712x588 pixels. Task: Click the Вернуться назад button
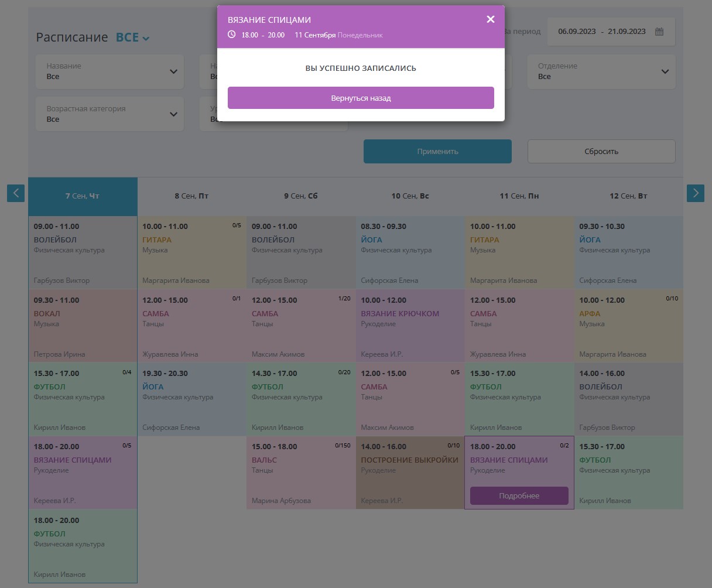point(361,98)
